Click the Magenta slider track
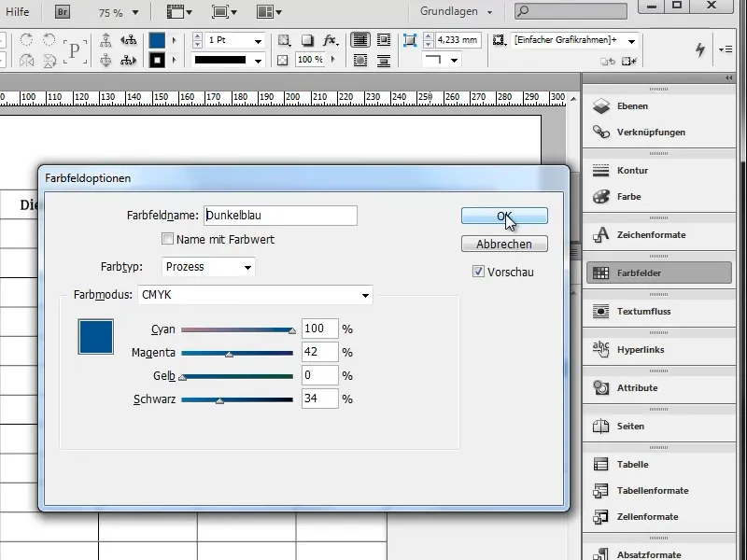747x560 pixels. 237,353
